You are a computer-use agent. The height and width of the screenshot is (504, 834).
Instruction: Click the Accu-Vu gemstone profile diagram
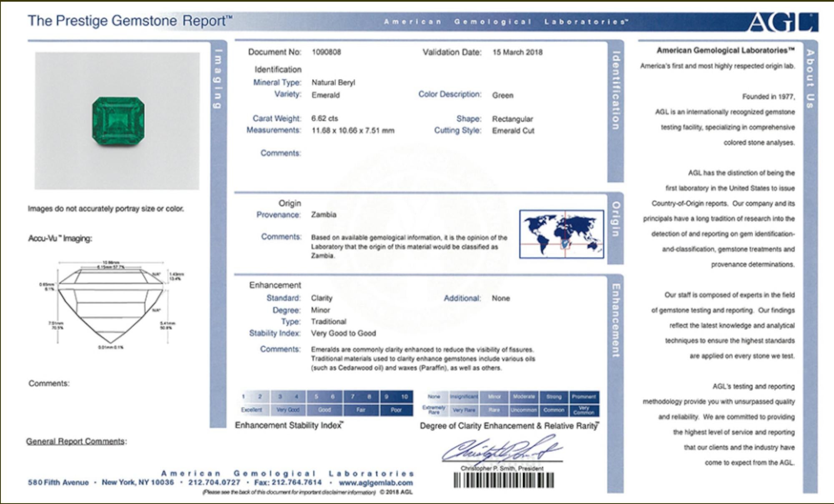tap(111, 305)
